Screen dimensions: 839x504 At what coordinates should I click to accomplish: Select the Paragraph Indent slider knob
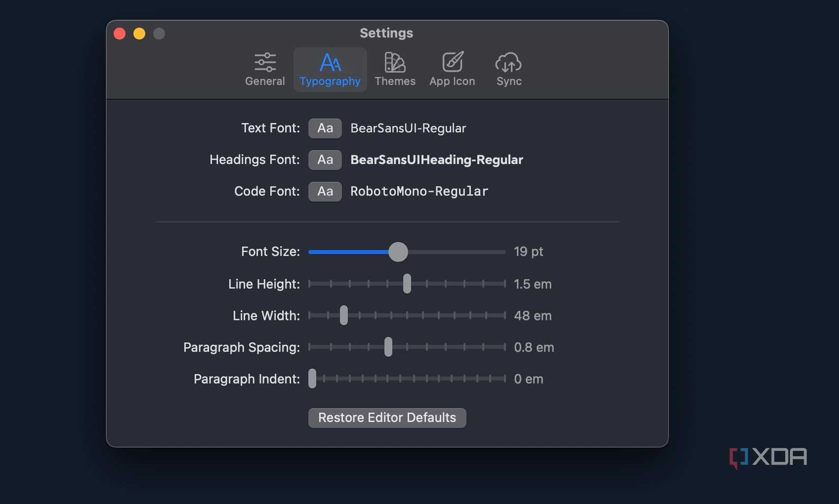pos(312,379)
